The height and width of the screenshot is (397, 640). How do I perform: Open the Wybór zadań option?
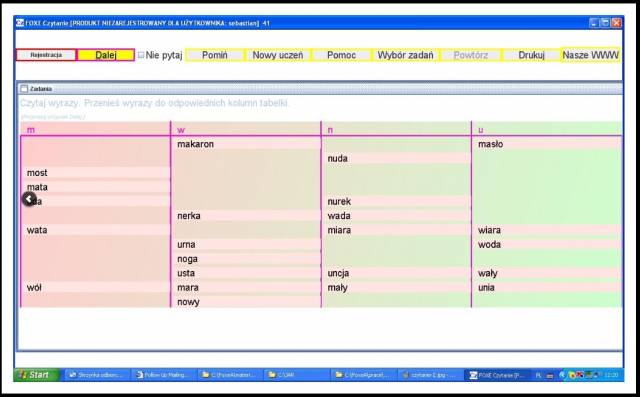click(x=405, y=55)
